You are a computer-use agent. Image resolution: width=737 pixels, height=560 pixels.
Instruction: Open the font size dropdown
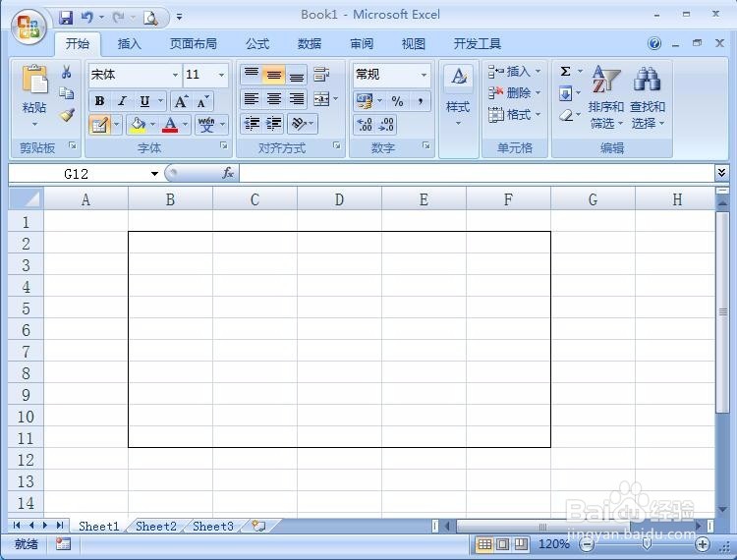point(221,76)
